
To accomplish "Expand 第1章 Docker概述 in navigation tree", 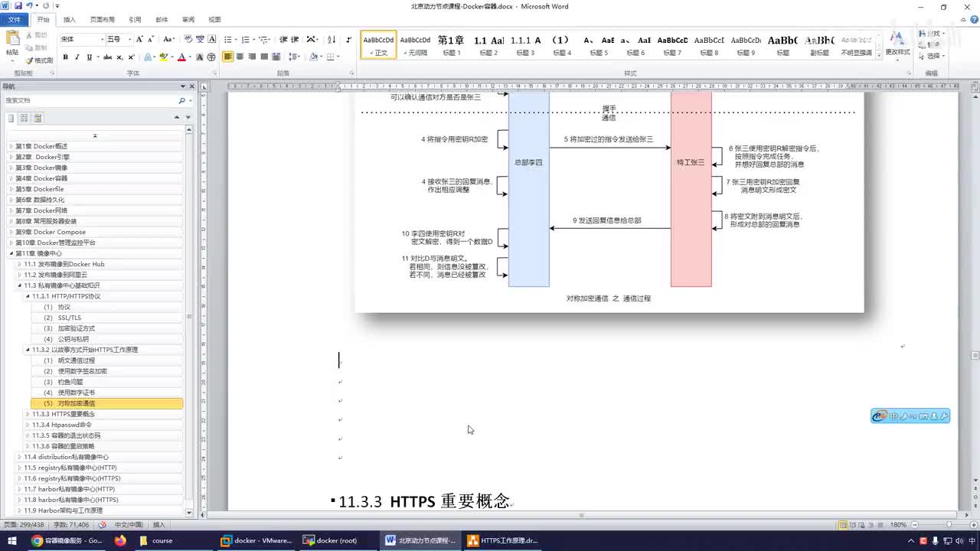I will pos(11,146).
